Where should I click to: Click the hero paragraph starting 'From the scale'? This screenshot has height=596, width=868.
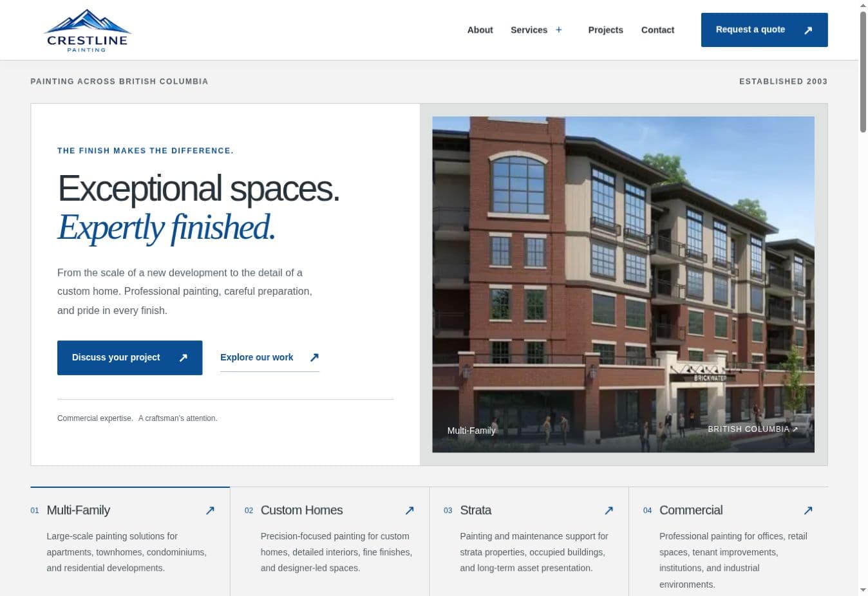tap(185, 292)
